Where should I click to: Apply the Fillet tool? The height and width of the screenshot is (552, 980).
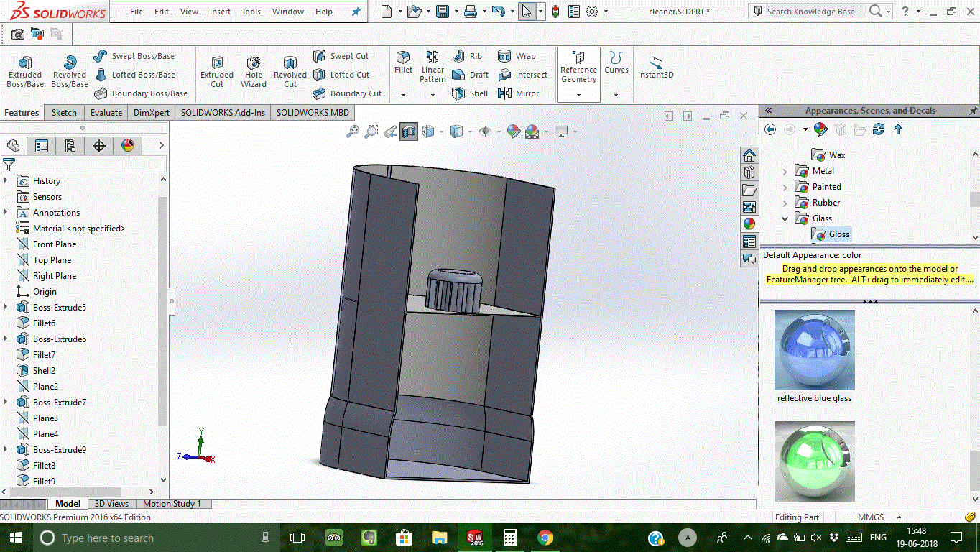[404, 63]
